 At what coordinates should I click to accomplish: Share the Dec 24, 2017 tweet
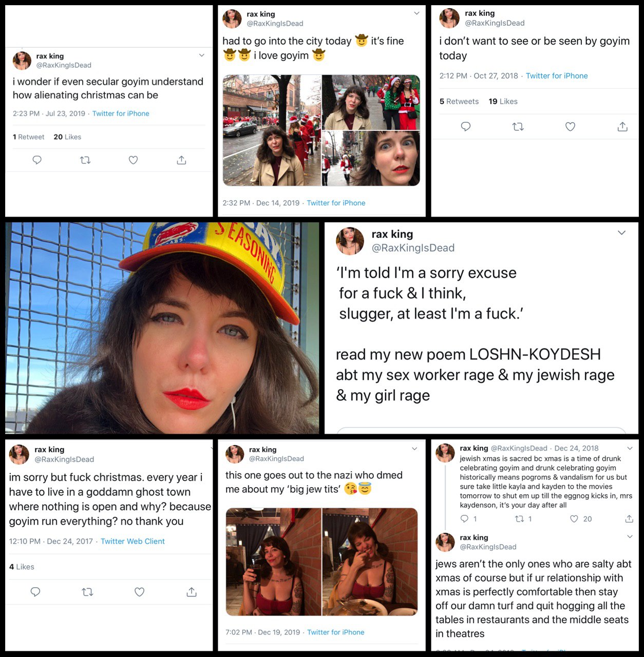pos(192,592)
